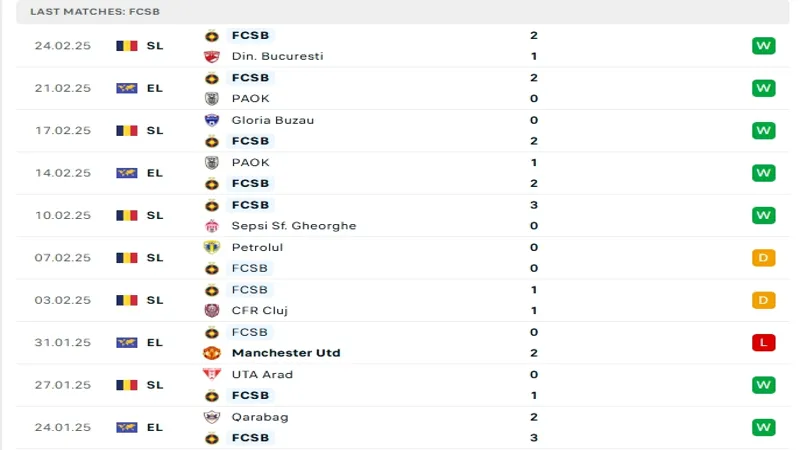Click the Manchester Utd crest icon
Screen dimensions: 800x450
(212, 353)
